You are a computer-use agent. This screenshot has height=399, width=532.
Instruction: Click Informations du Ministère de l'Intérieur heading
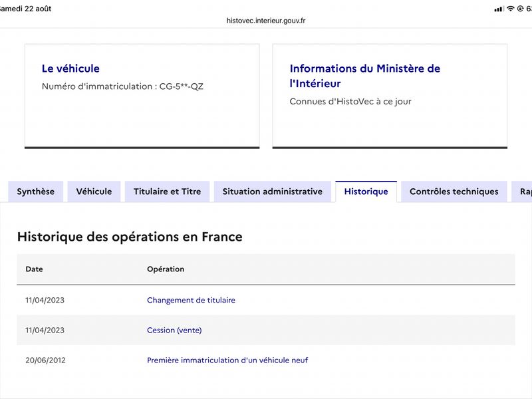pyautogui.click(x=364, y=76)
